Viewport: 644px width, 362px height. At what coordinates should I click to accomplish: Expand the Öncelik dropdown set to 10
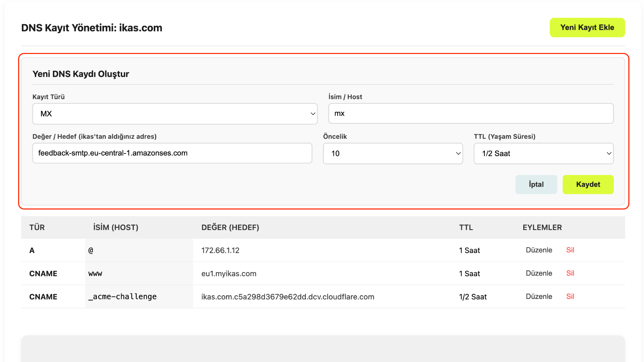tap(393, 154)
